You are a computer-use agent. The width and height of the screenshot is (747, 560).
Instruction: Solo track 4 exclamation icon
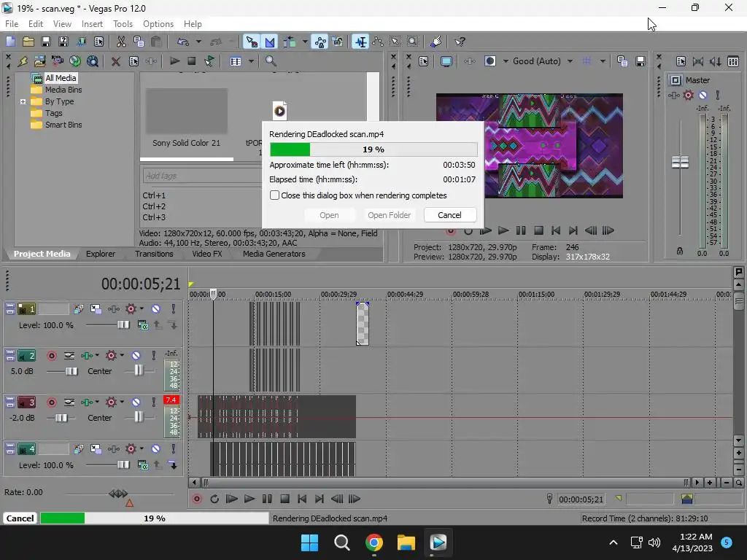[174, 449]
